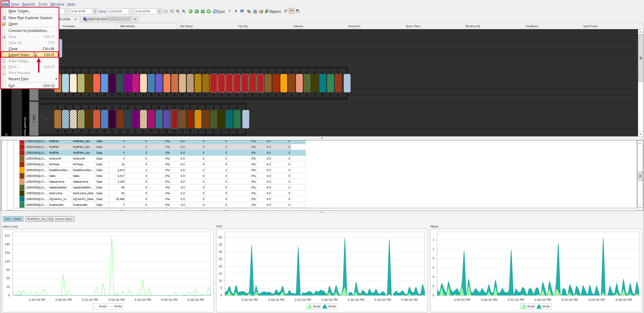Viewport: 644px width, 313px height.
Task: Click the green forward navigation arrow icon
Action: (x=208, y=11)
